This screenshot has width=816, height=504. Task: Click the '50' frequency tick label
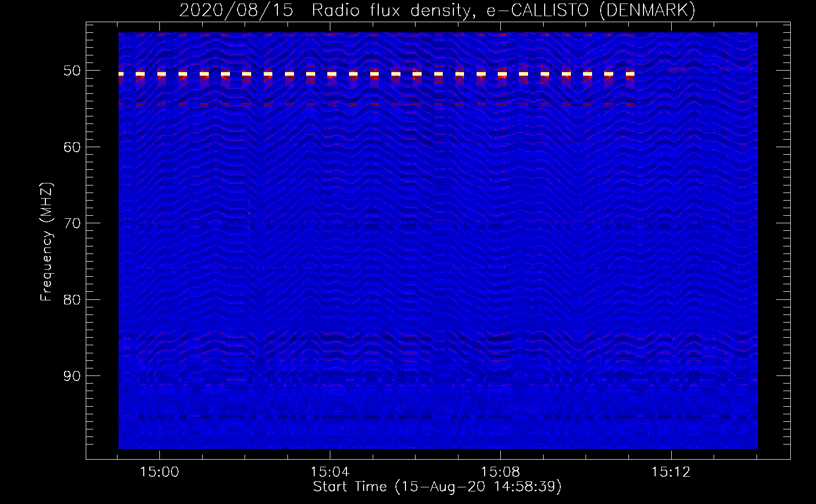click(x=72, y=71)
